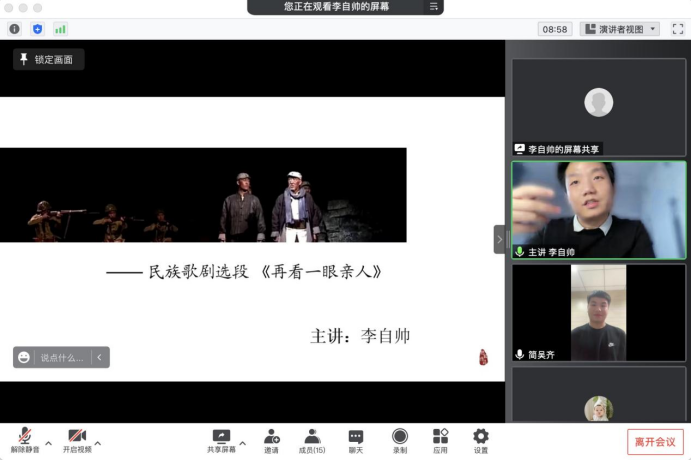
Task: Open the emoji reaction picker
Action: (x=24, y=357)
